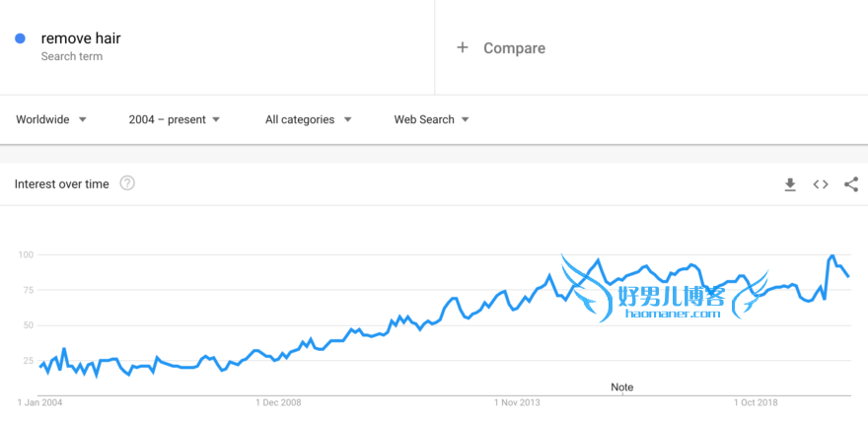868x422 pixels.
Task: Open help icon beside Interest over time
Action: pyautogui.click(x=127, y=183)
